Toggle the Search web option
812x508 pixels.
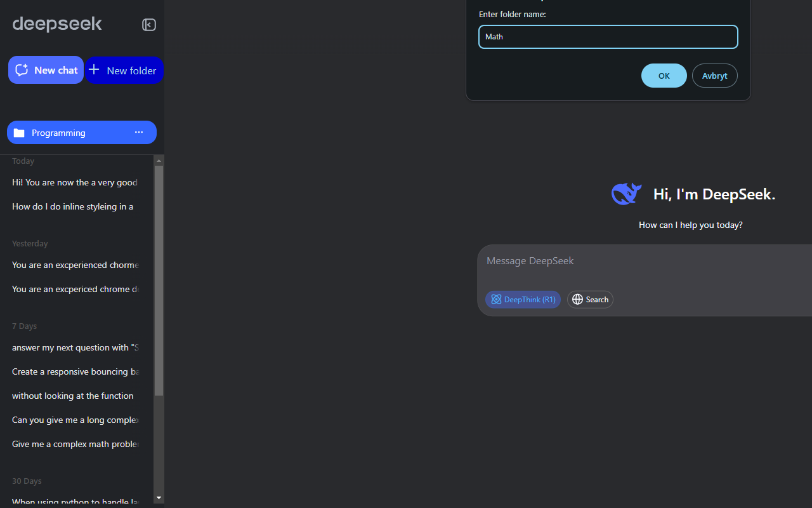(x=590, y=300)
